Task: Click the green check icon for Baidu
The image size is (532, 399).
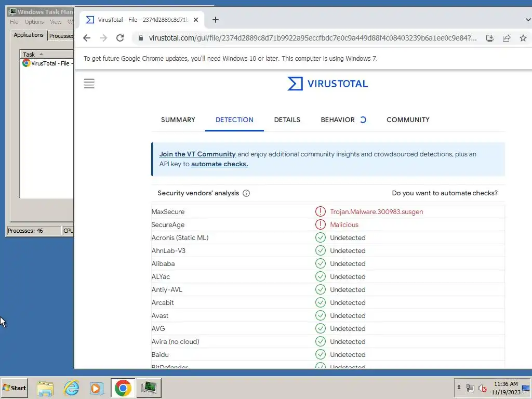Action: [x=320, y=354]
